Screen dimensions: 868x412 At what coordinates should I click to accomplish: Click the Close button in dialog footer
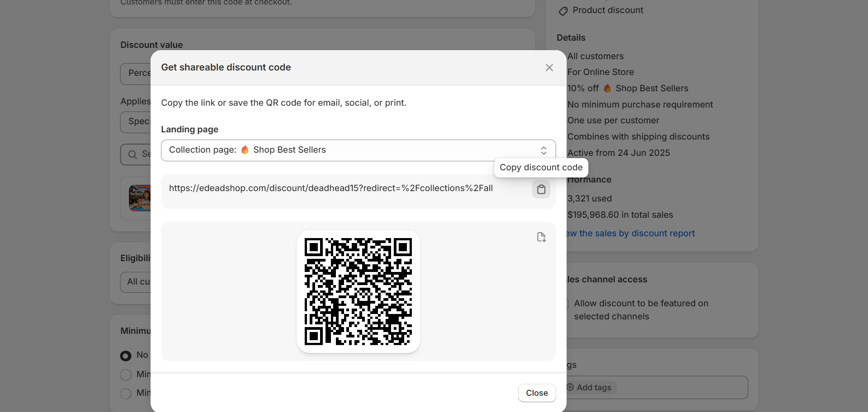(537, 393)
